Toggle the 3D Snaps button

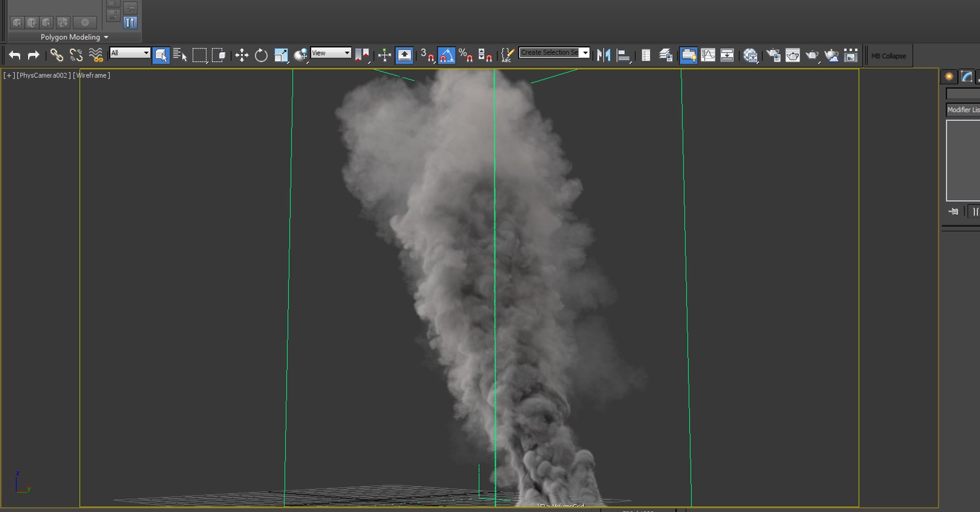pyautogui.click(x=427, y=55)
